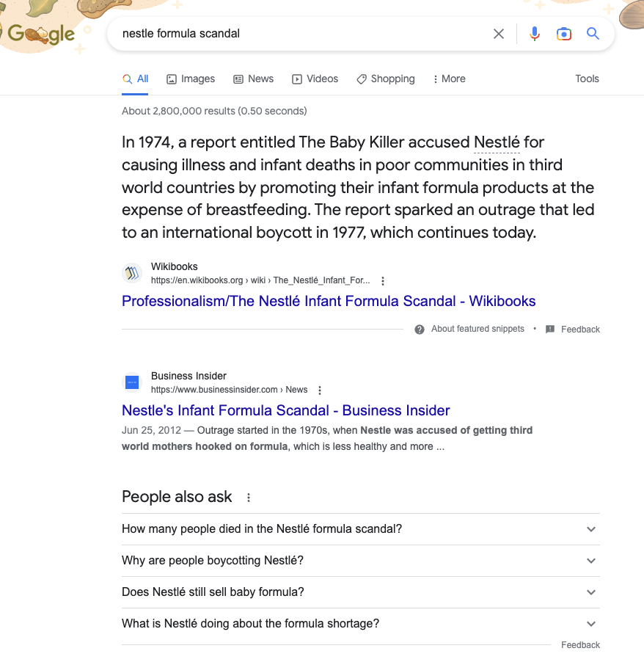Click the Wikibooks site favicon
This screenshot has width=644, height=662.
click(132, 273)
